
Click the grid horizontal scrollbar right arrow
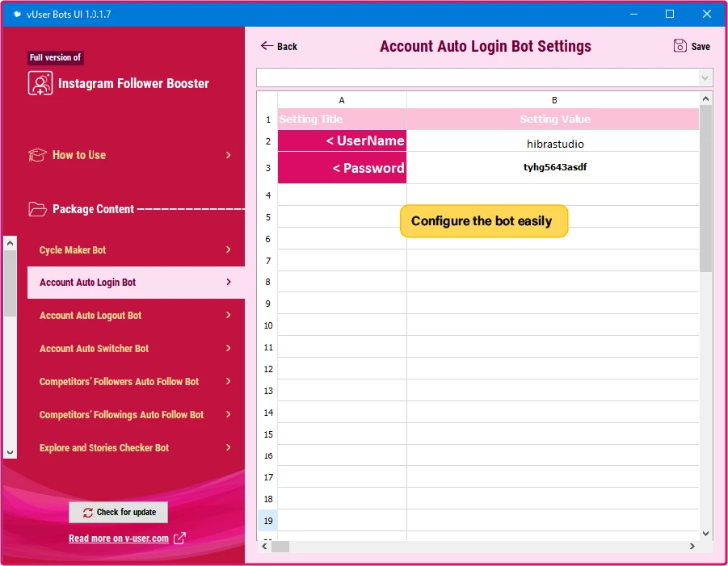tap(692, 546)
